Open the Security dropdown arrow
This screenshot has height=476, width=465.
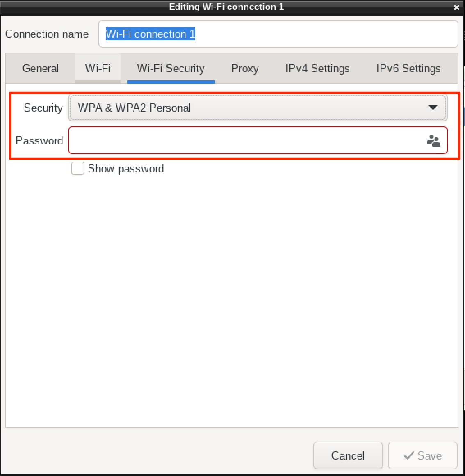[x=433, y=108]
